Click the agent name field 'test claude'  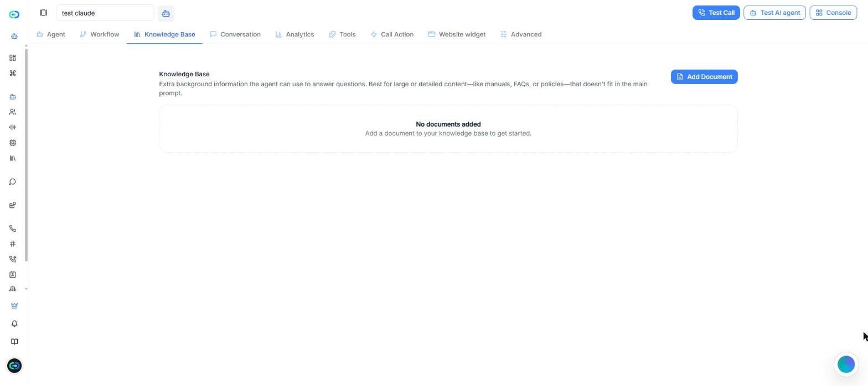pos(105,13)
